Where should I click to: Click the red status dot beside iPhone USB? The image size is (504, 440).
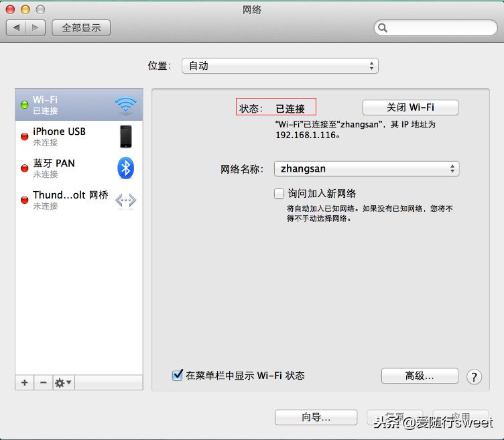pyautogui.click(x=24, y=136)
